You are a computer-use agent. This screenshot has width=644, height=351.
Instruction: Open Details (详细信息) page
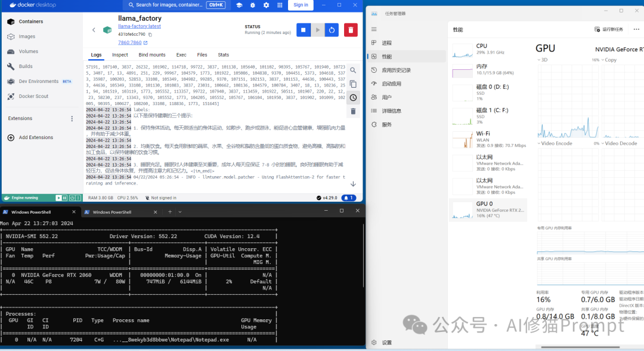tap(407, 110)
